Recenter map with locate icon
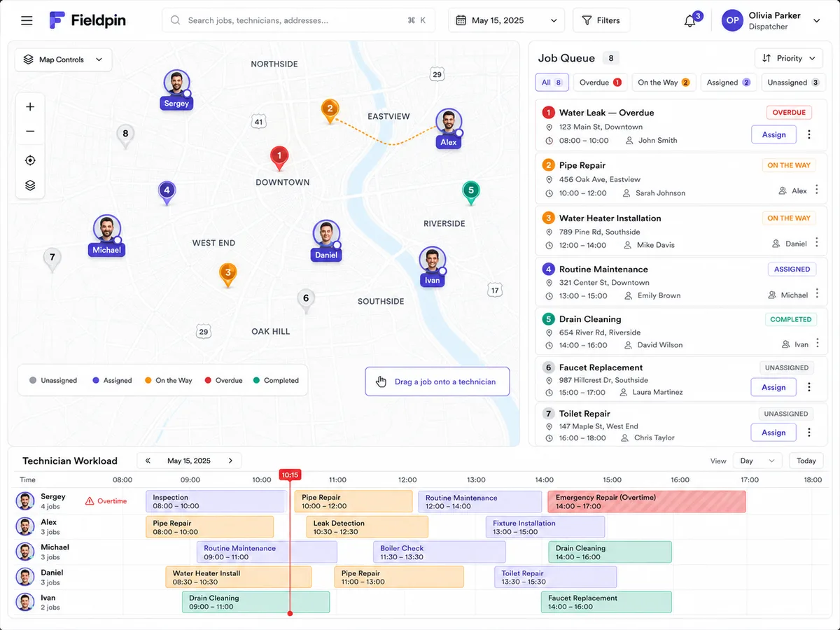Screen dimensions: 840x630 click(30, 160)
